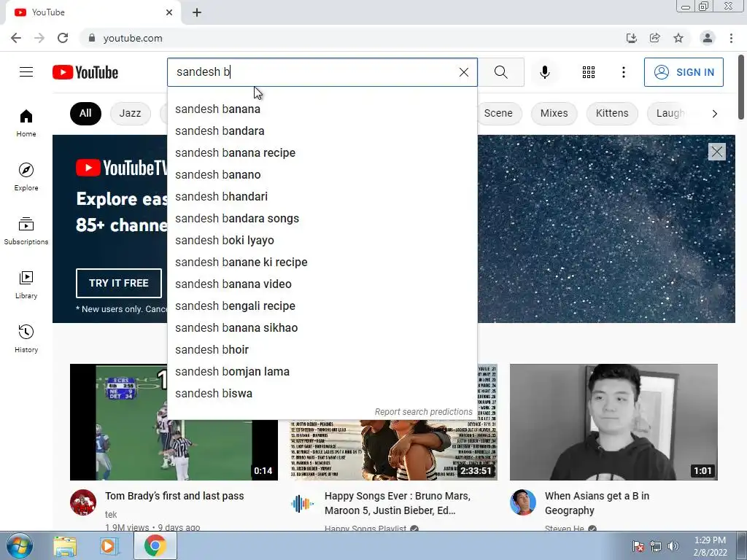Screen dimensions: 747x560
Task: Start voice search with the microphone icon
Action: tap(544, 72)
